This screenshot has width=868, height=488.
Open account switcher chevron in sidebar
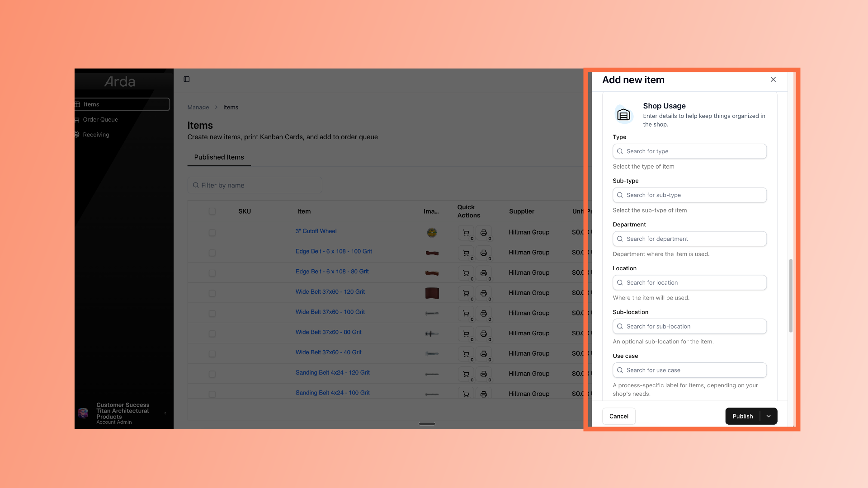tap(165, 413)
